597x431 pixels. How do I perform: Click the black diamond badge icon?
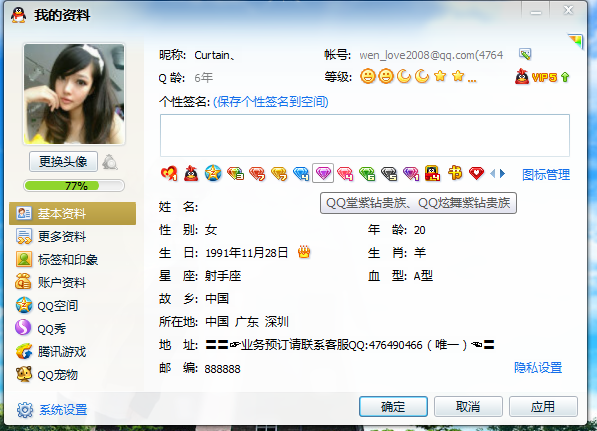point(389,174)
